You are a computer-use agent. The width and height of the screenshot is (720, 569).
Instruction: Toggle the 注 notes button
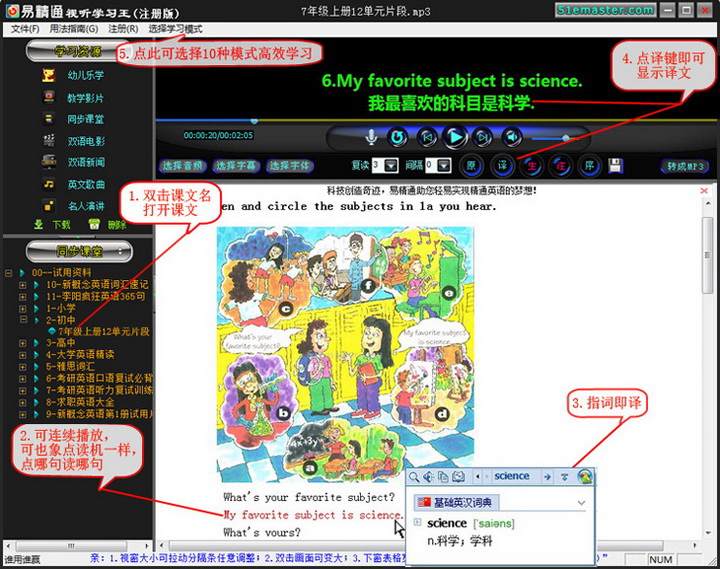tap(561, 166)
